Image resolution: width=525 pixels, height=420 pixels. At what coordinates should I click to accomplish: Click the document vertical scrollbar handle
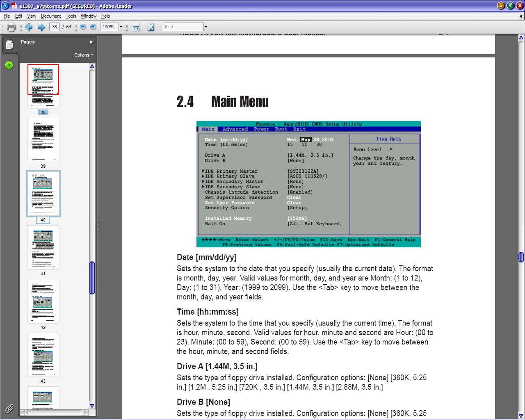[521, 257]
